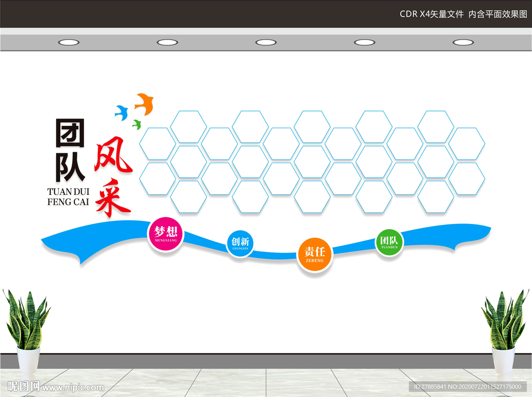
Task: Click the red calligraphy 采 character
Action: [x=113, y=197]
